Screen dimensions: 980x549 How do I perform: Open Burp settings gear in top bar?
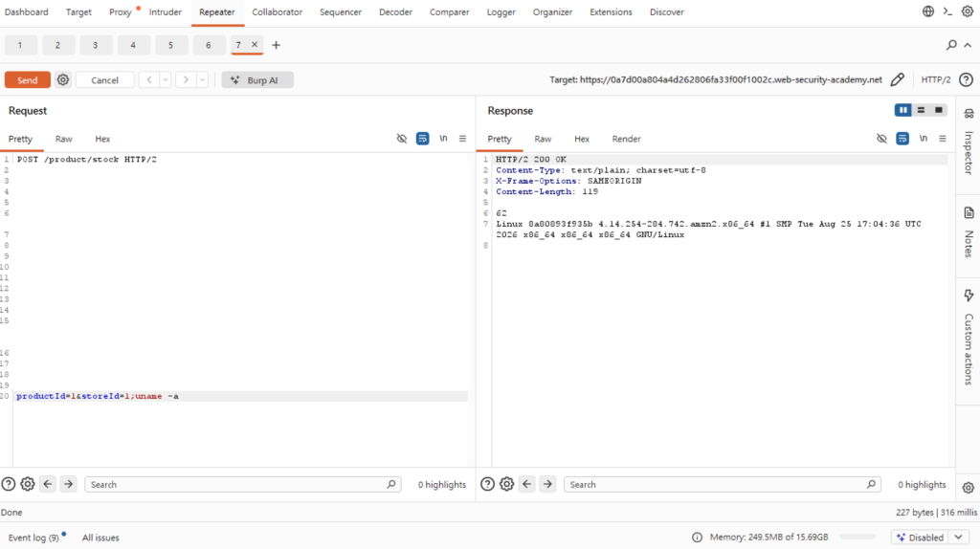[x=968, y=11]
